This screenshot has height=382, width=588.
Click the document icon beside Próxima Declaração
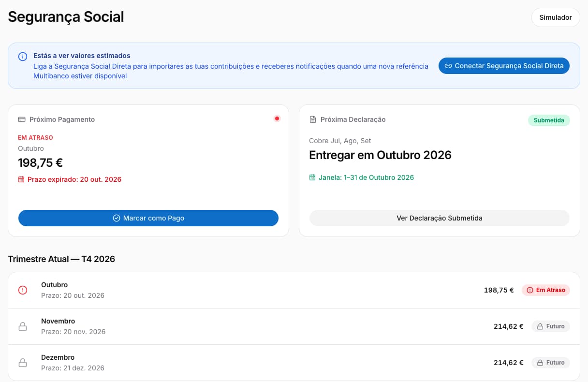(x=313, y=119)
